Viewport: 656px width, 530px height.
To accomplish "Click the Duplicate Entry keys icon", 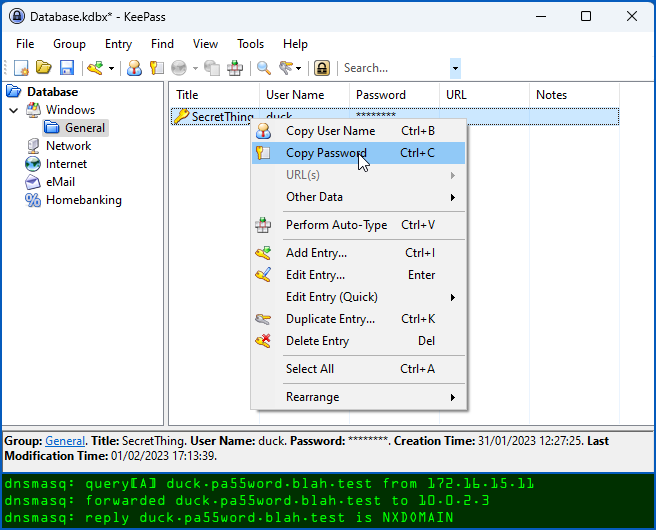I will [263, 319].
